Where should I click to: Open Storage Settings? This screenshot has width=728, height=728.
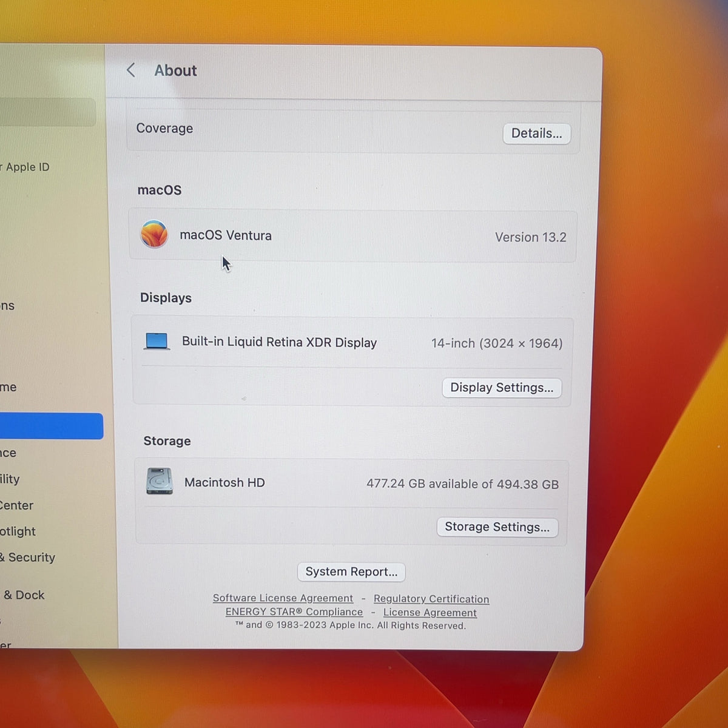point(497,527)
